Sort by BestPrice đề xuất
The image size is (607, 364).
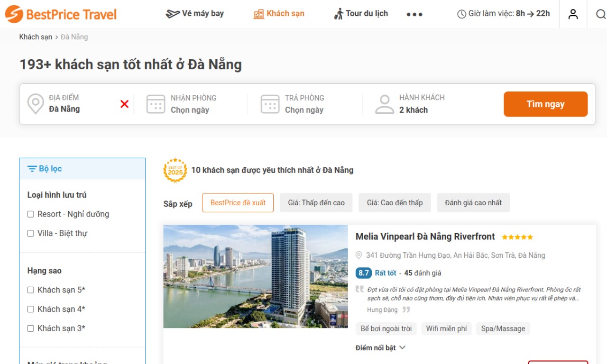point(238,203)
